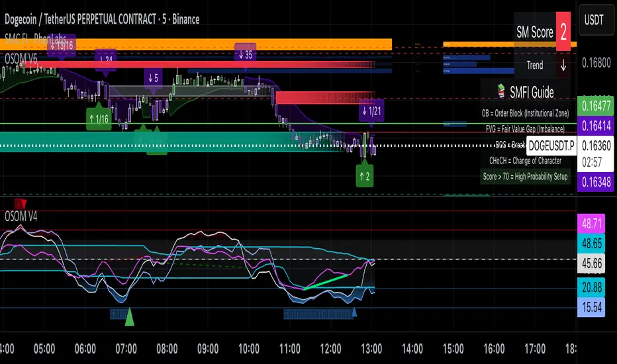This screenshot has height=364, width=617.
Task: Click the SMFI Guide book icon
Action: point(501,91)
